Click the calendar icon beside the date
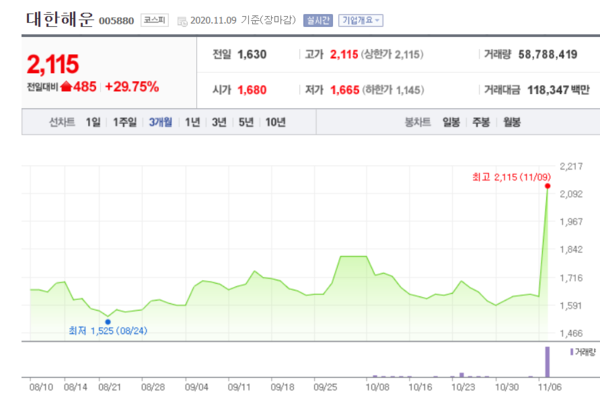The width and height of the screenshot is (600, 402). pyautogui.click(x=182, y=21)
